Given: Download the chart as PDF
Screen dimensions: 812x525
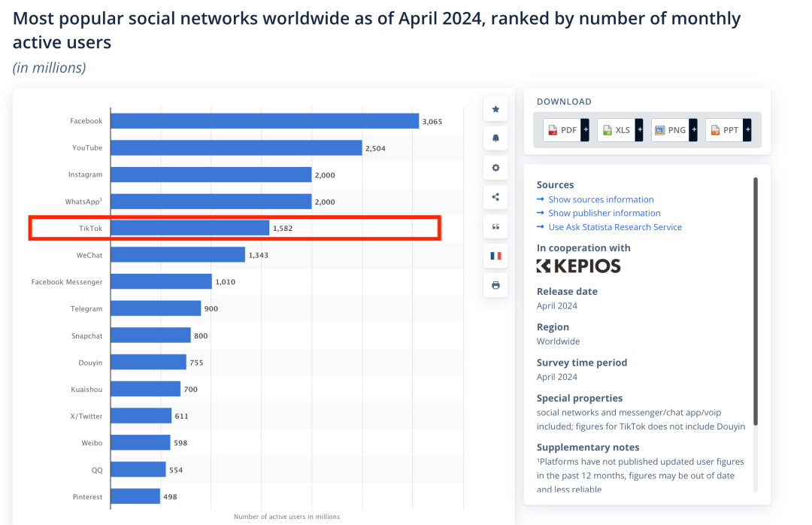Looking at the screenshot, I should click(x=562, y=130).
